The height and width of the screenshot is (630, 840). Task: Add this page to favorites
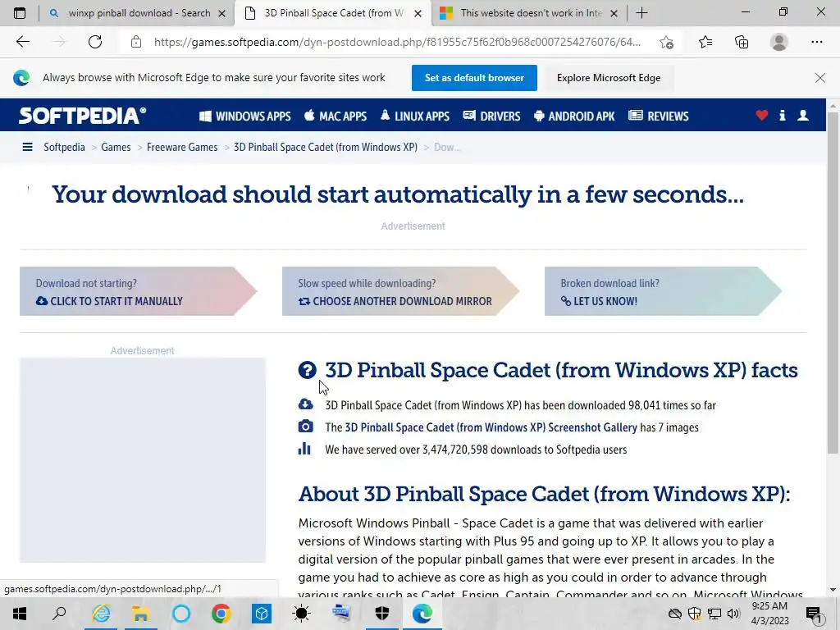(x=666, y=42)
